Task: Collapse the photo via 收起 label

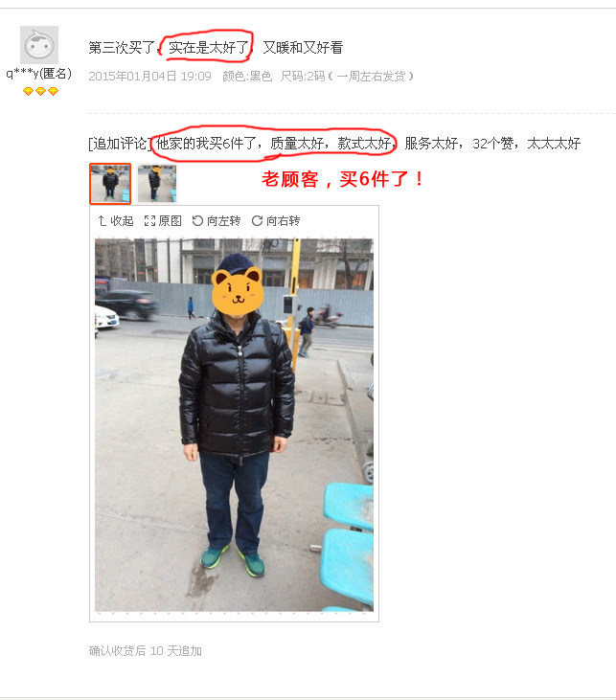Action: point(122,220)
